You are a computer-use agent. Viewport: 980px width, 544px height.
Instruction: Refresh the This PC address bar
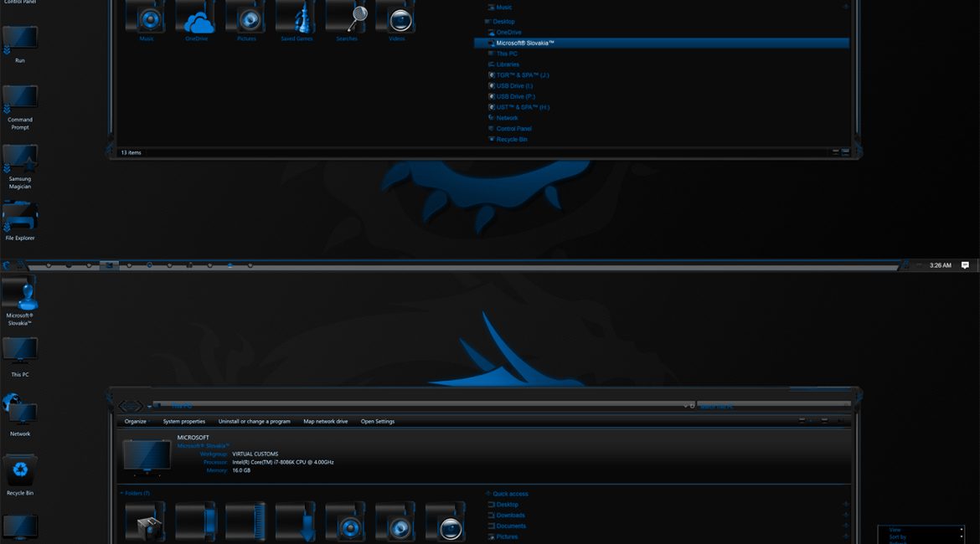point(692,405)
